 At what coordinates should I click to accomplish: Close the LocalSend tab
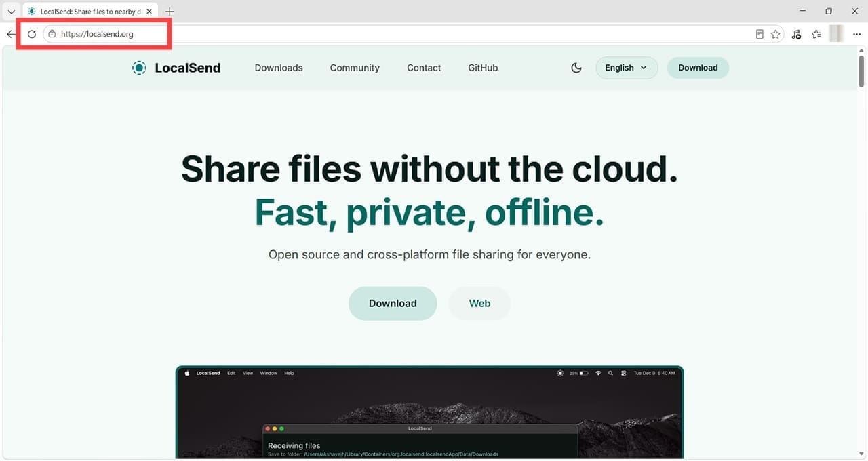[149, 12]
